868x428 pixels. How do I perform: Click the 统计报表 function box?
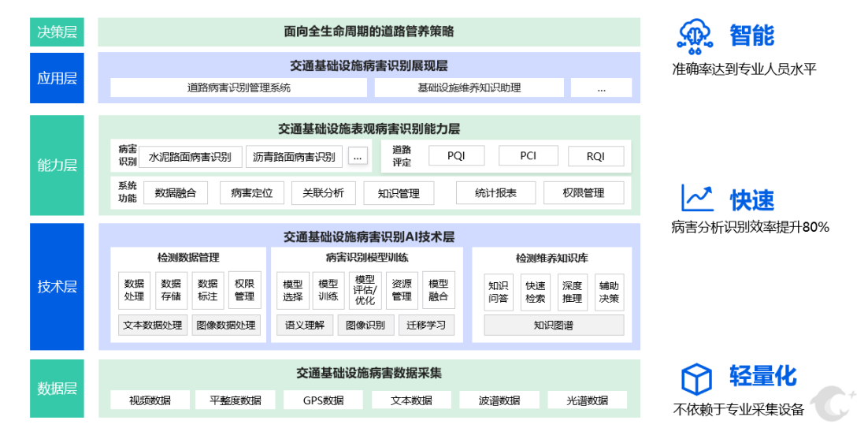point(496,192)
